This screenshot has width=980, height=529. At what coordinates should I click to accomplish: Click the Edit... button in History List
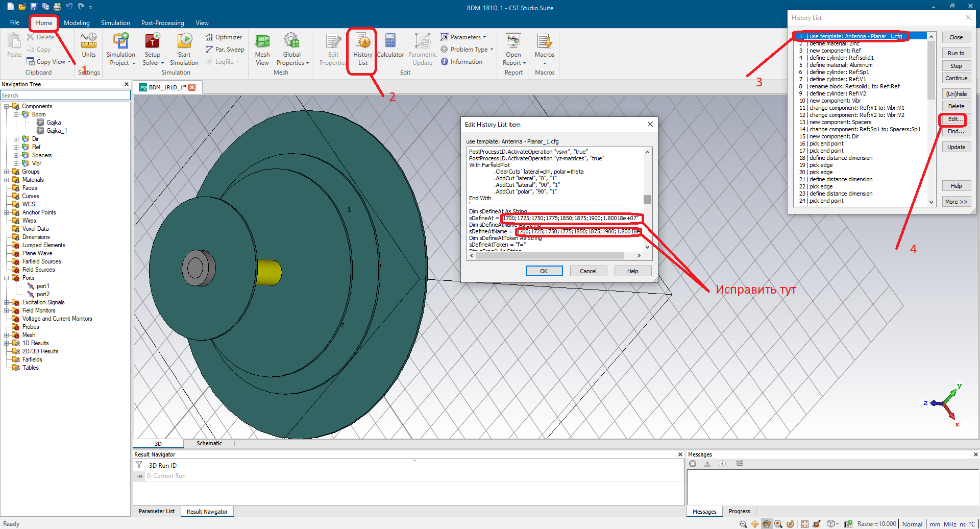[x=955, y=119]
